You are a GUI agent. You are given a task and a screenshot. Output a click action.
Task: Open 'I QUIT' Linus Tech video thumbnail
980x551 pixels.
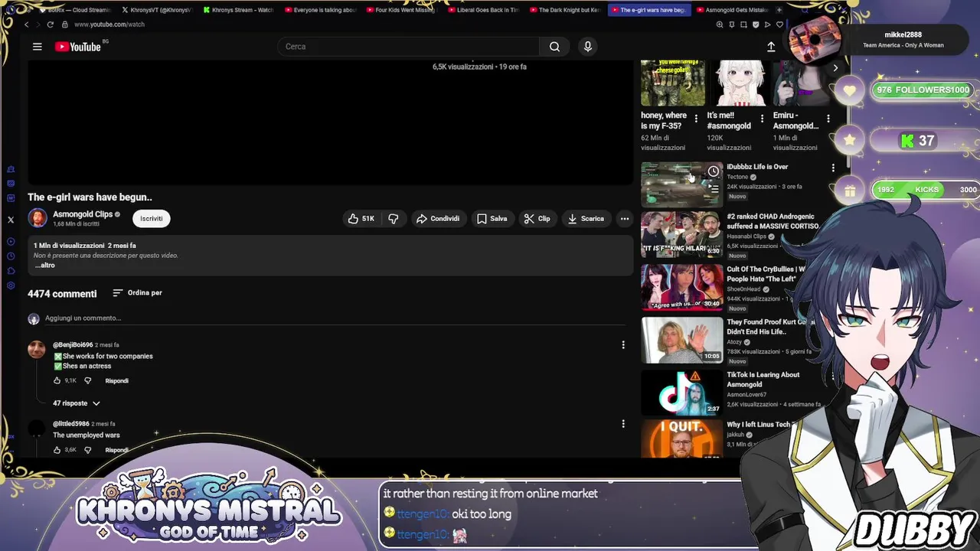[x=681, y=439]
